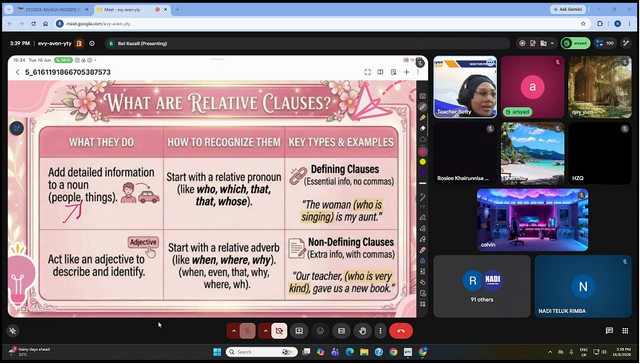Reload the page in Chrome
Viewport: 640px width, 364px height.
pyautogui.click(x=33, y=24)
